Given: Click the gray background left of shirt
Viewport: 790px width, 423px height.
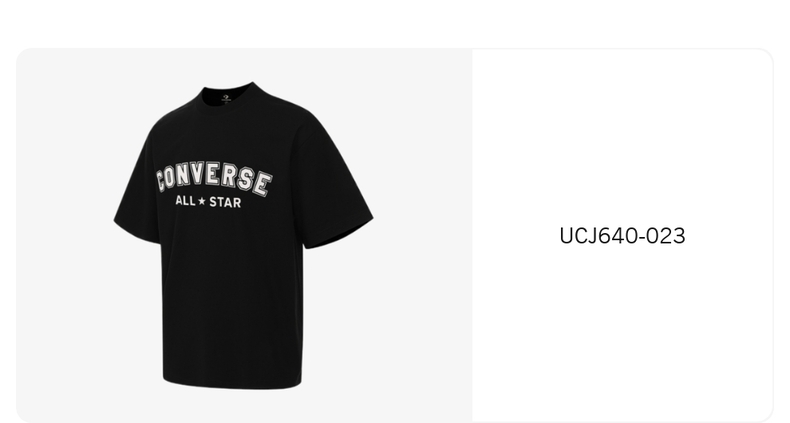Looking at the screenshot, I should [65, 236].
